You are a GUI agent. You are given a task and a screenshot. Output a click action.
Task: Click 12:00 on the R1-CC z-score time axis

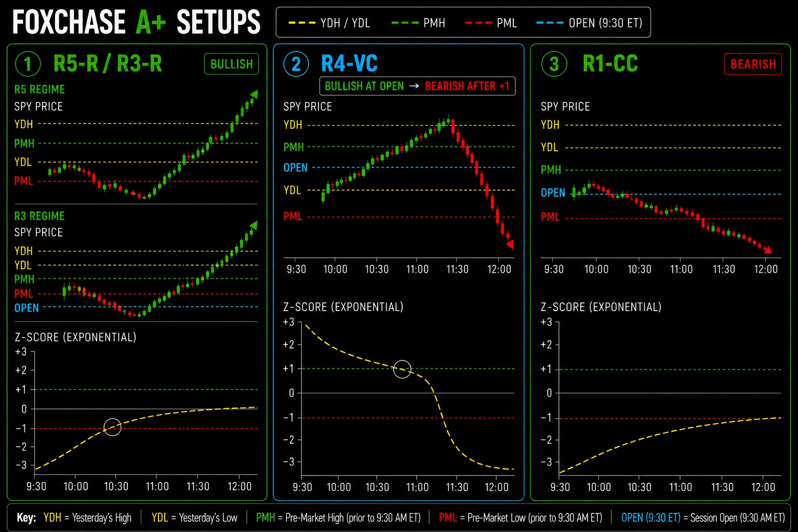tap(763, 487)
